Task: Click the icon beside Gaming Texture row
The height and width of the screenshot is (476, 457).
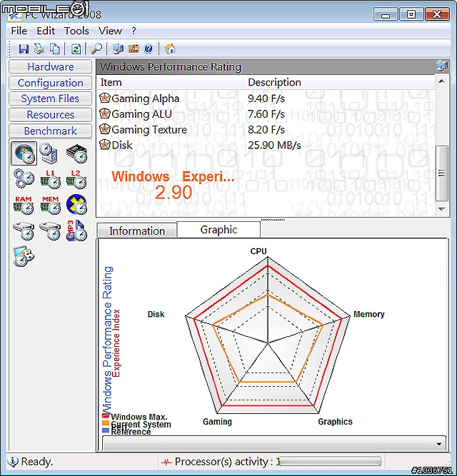Action: coord(105,129)
